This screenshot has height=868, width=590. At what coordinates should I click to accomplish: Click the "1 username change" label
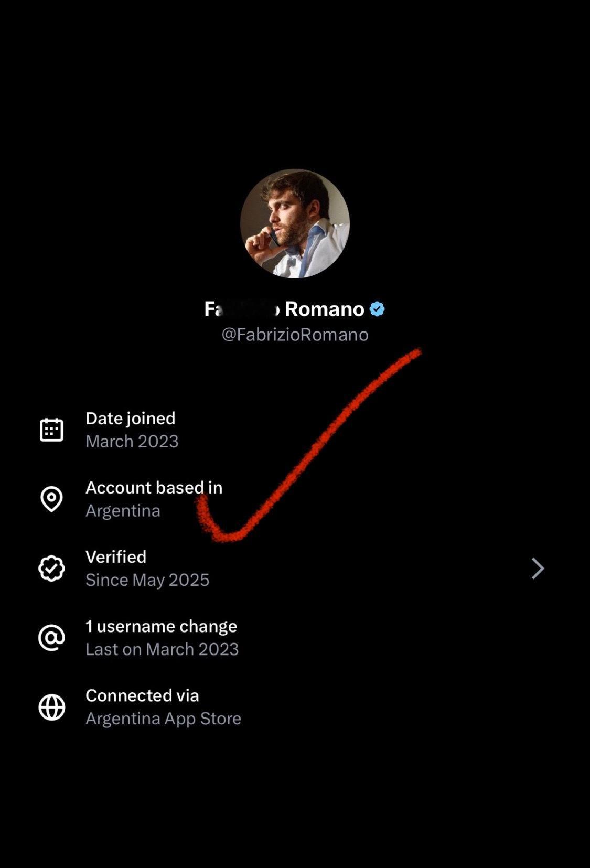click(161, 626)
